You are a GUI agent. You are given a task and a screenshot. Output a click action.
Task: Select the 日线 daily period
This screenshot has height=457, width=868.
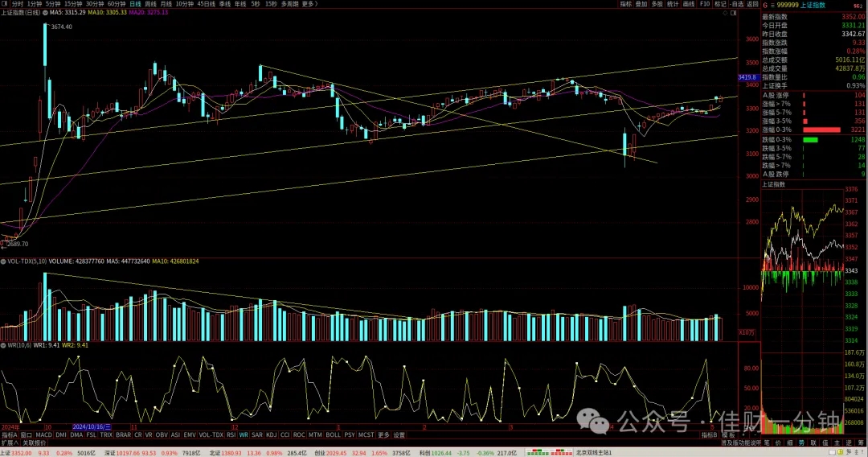135,4
